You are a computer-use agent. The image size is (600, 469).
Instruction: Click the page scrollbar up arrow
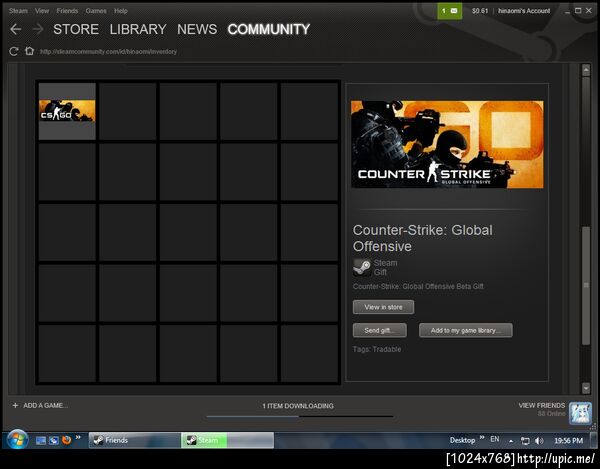586,70
